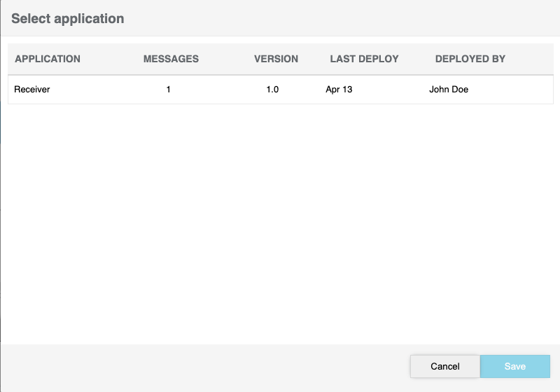The image size is (560, 392).
Task: Click the blank row space after John Doe
Action: 514,90
